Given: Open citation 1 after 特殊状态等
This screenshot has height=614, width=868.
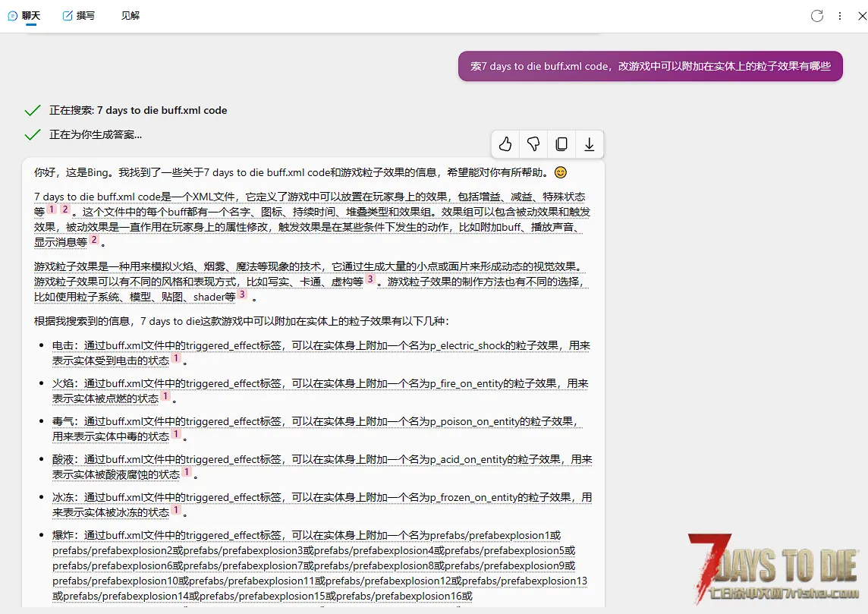Looking at the screenshot, I should (x=52, y=209).
